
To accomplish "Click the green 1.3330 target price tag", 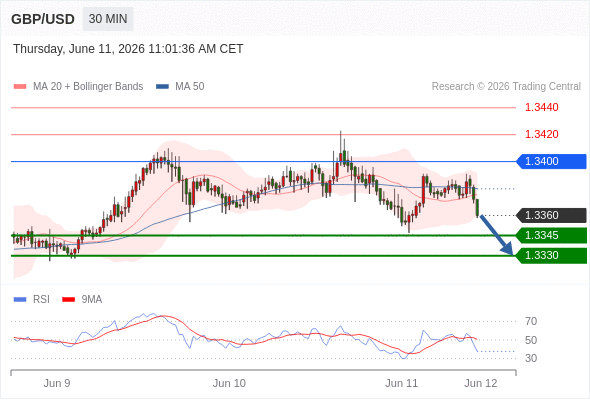I will coord(552,256).
